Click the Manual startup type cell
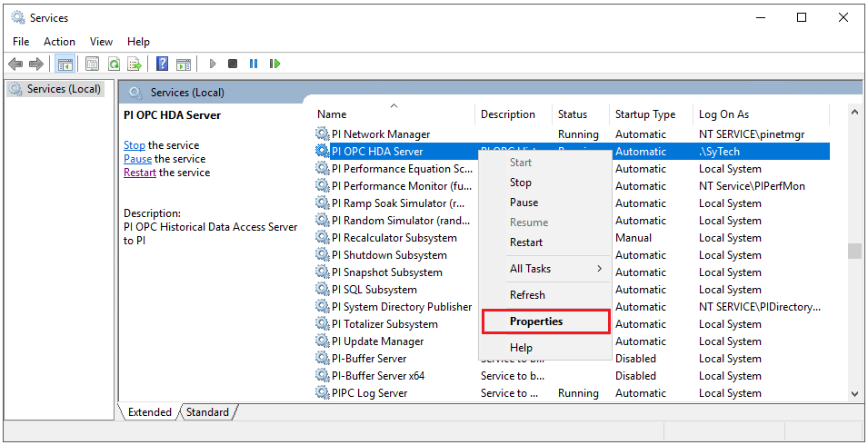The width and height of the screenshot is (868, 445). [634, 238]
